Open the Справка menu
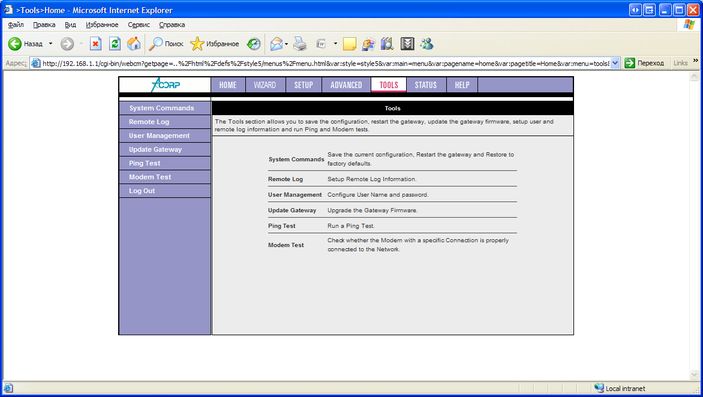 (x=172, y=25)
